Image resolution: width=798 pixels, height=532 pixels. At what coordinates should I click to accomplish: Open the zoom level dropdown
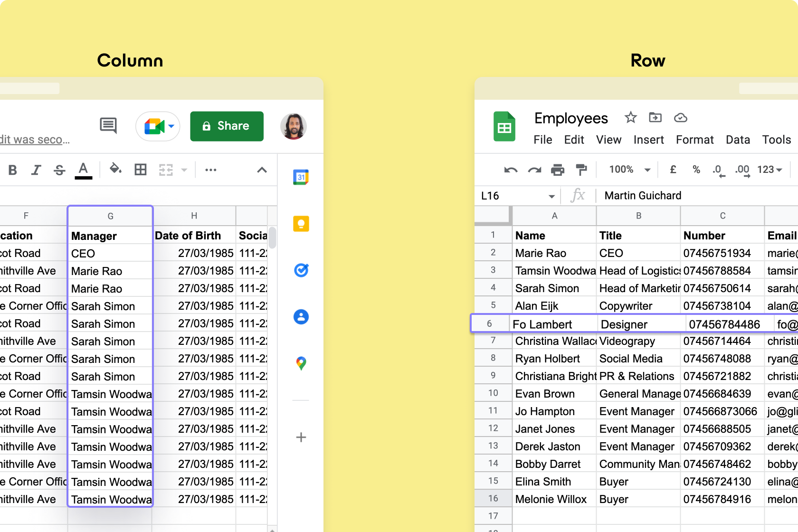(x=628, y=170)
